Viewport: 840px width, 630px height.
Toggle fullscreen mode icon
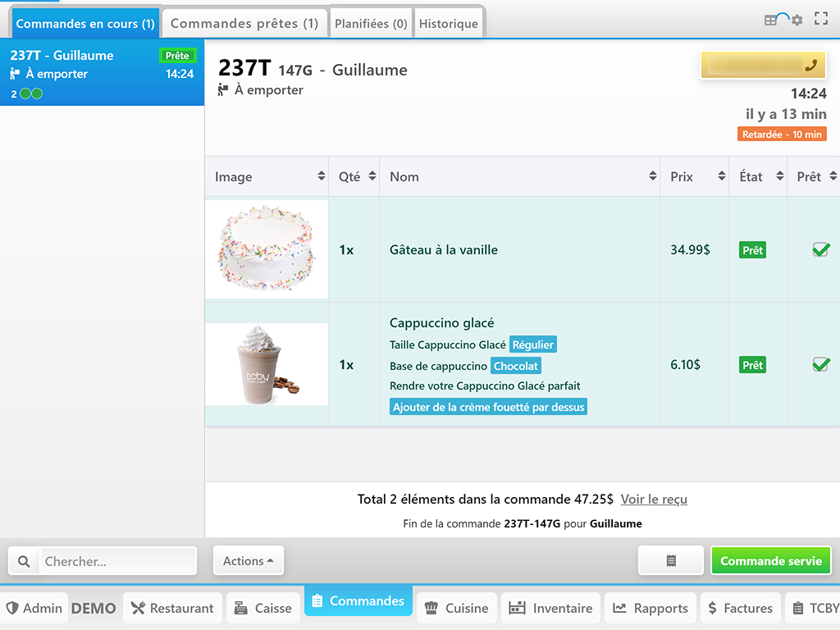click(x=821, y=19)
